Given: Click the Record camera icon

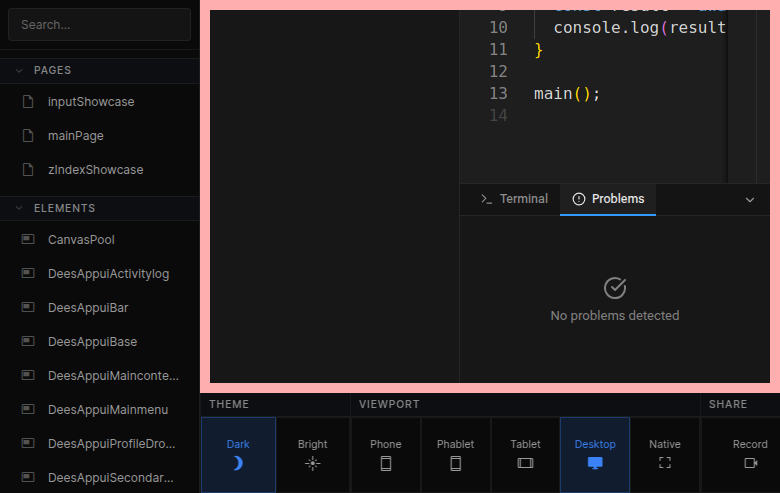Looking at the screenshot, I should point(751,463).
